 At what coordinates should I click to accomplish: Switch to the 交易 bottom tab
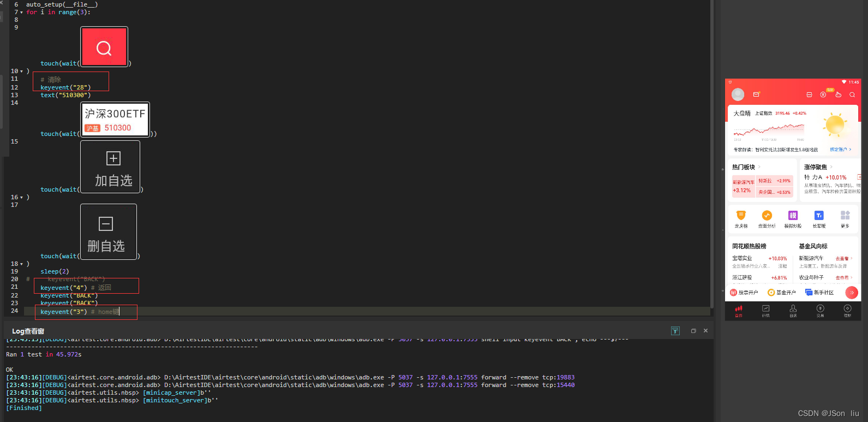[x=820, y=311]
